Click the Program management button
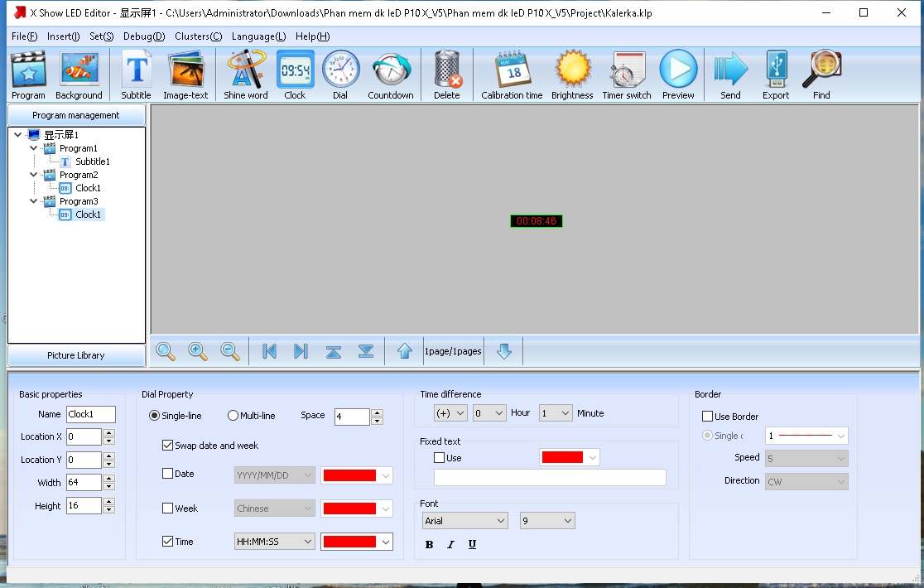924x588 pixels. (x=76, y=115)
